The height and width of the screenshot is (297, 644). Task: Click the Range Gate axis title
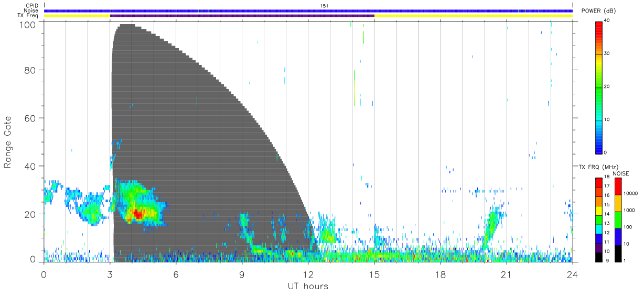click(x=8, y=142)
